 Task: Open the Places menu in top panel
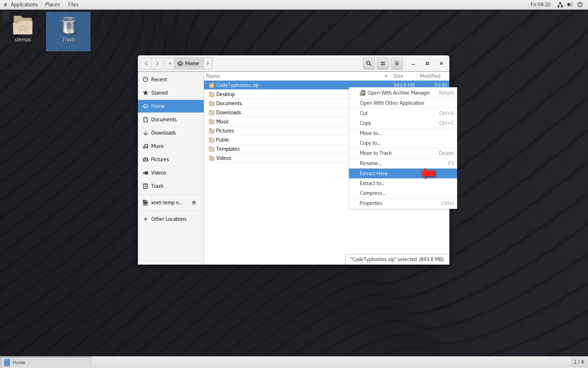tap(52, 5)
